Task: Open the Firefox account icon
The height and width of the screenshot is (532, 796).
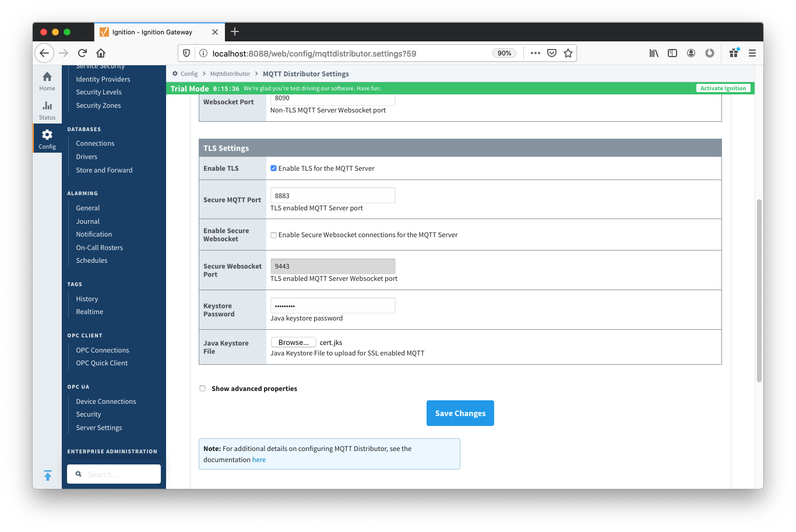Action: (x=691, y=53)
